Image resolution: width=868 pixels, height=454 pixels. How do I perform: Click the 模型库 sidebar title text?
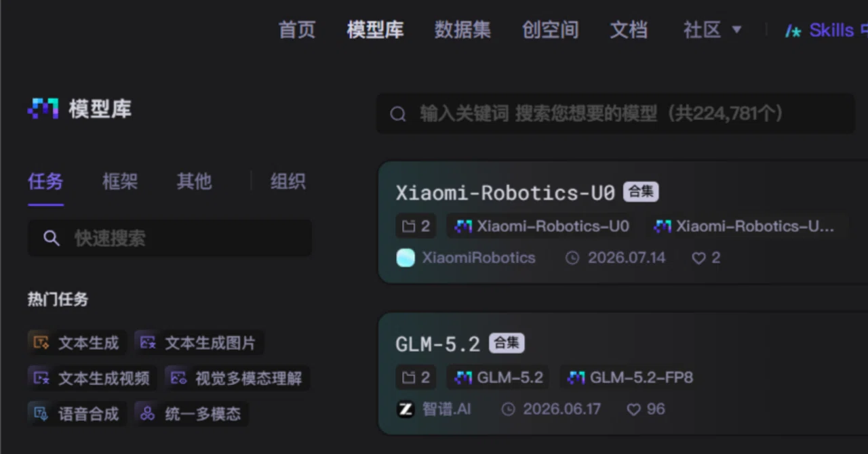(x=100, y=108)
